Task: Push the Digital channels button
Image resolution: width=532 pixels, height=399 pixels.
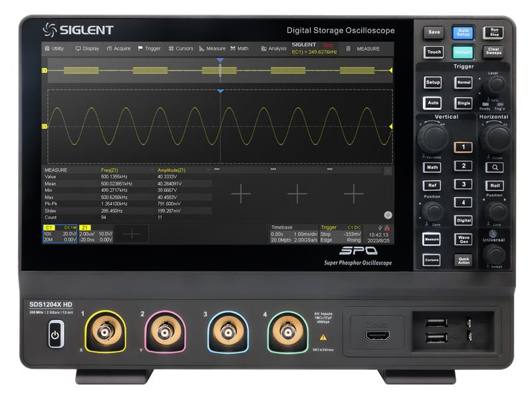Action: 464,221
